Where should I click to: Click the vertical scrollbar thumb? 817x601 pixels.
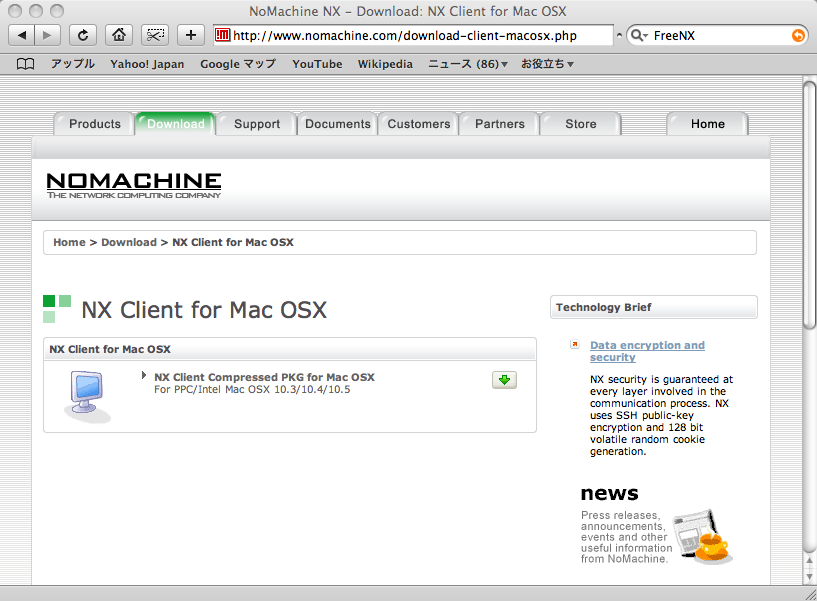809,205
